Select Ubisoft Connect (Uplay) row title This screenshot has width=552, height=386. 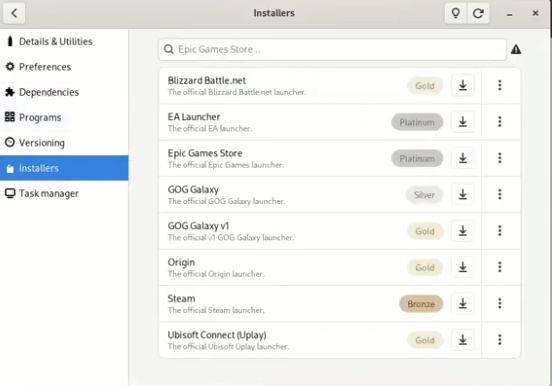(217, 335)
